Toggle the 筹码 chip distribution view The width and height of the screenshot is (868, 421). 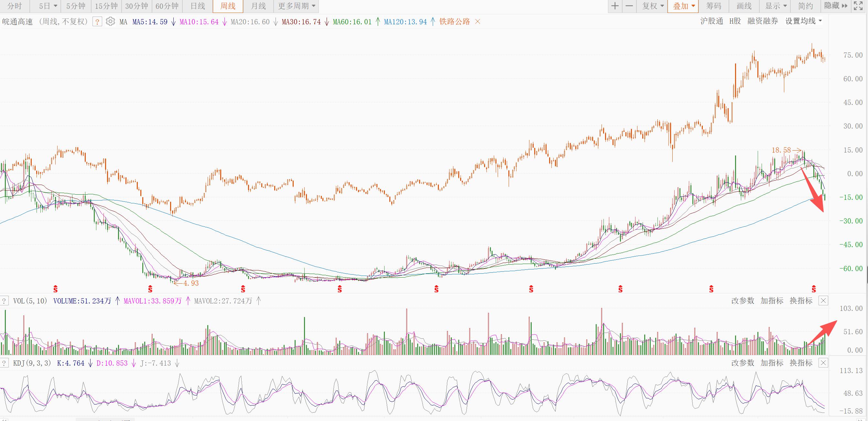(x=713, y=6)
